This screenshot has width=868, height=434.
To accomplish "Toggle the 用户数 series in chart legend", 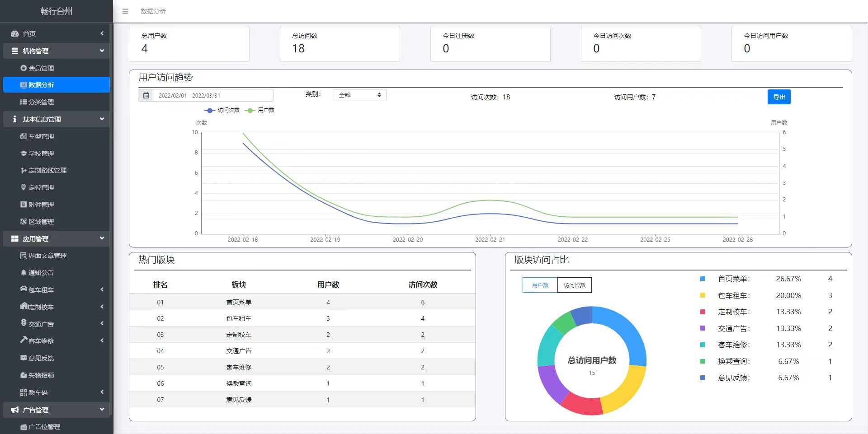I will click(260, 110).
